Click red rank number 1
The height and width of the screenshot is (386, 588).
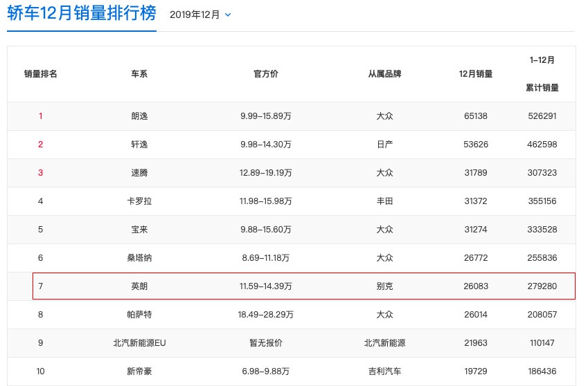[40, 116]
